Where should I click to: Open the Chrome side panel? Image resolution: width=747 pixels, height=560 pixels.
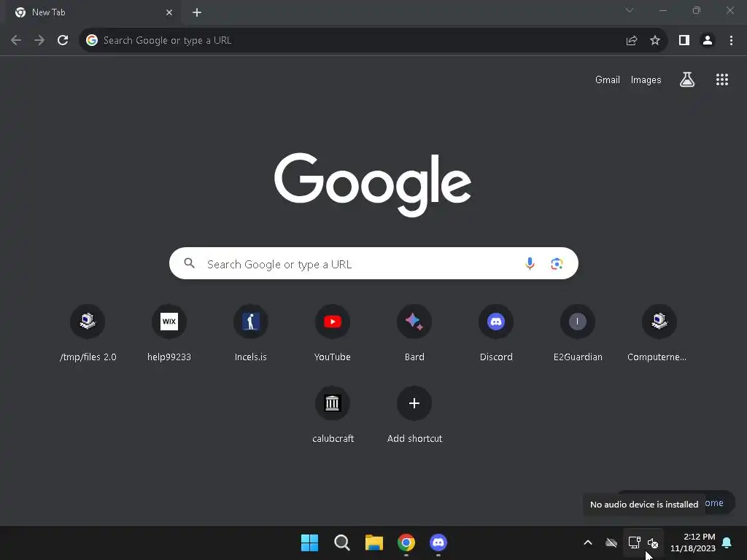pyautogui.click(x=684, y=41)
